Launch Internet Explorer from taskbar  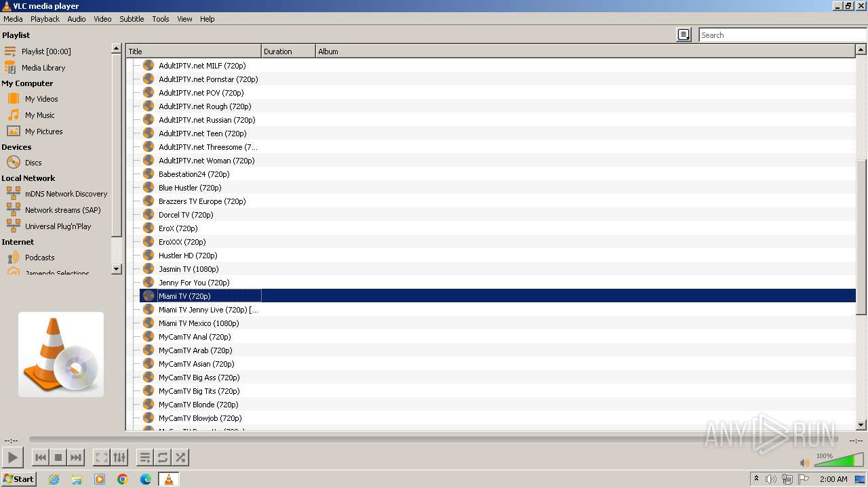[54, 479]
